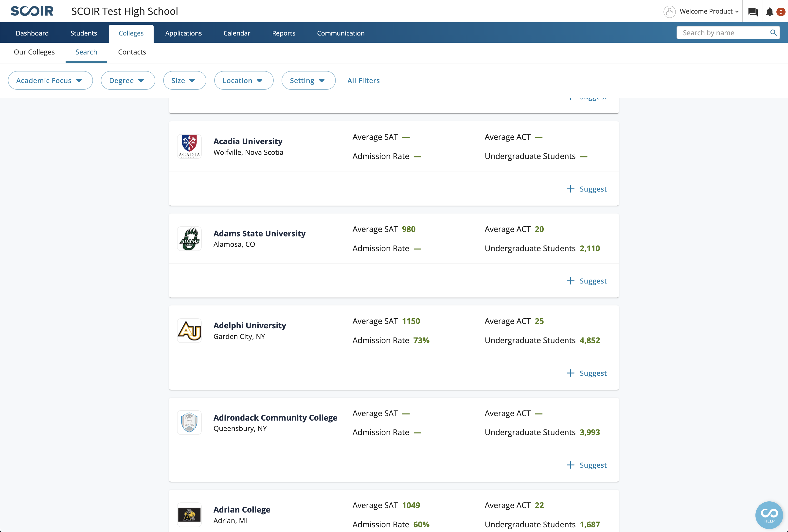The width and height of the screenshot is (788, 532).
Task: Click the Adelphi University logo
Action: pos(189,331)
